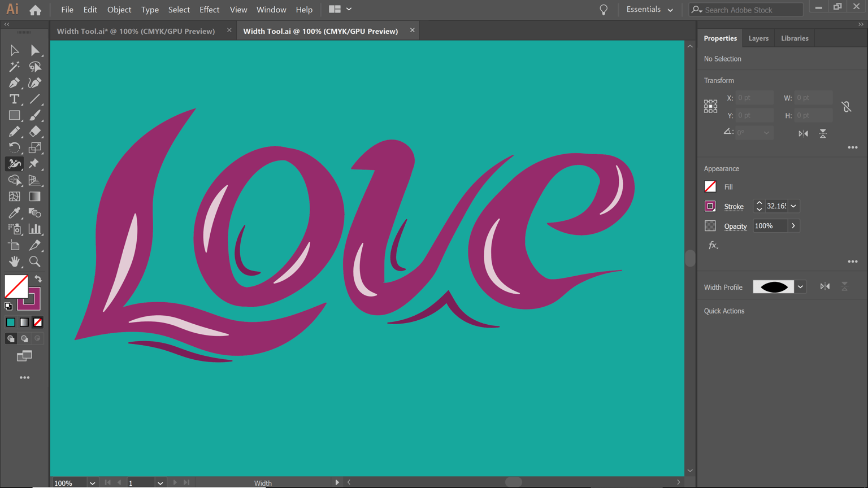Select the Selection tool arrow
This screenshot has height=488, width=868.
tap(14, 50)
